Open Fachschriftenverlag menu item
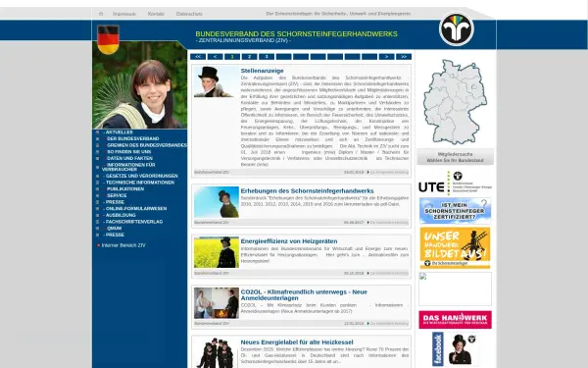The height and width of the screenshot is (368, 588). [133, 222]
